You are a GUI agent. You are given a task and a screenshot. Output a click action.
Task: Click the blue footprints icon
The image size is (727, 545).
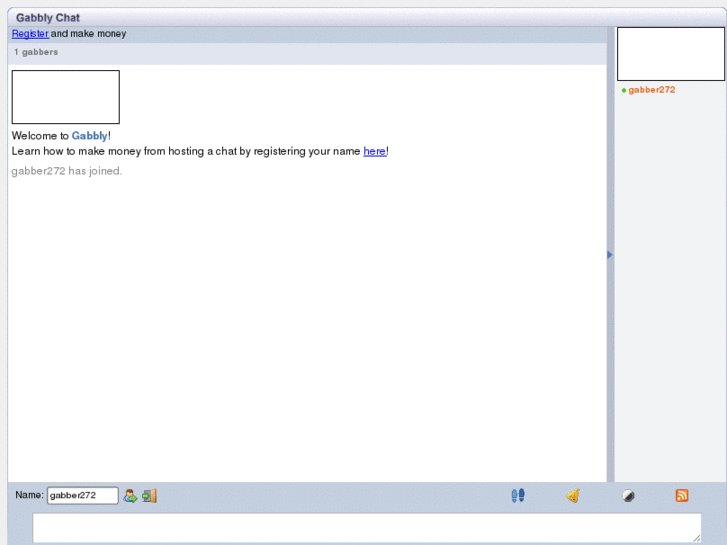pyautogui.click(x=518, y=495)
